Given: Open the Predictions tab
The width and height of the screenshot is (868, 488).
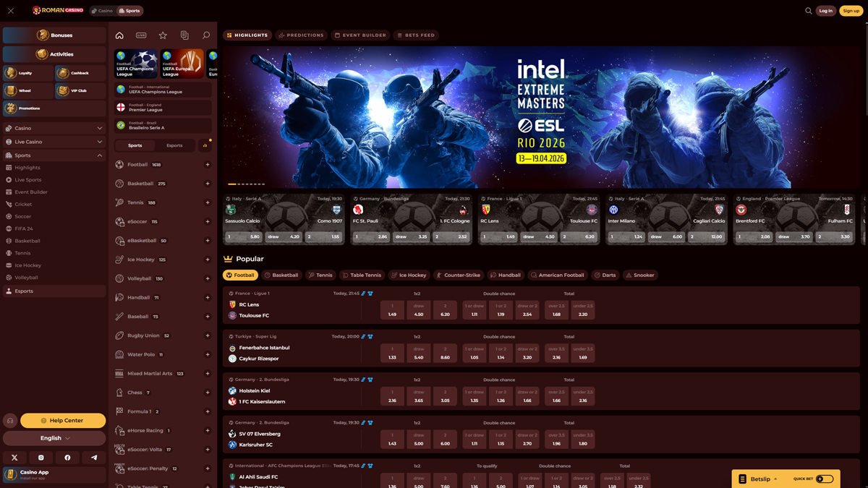Looking at the screenshot, I should [302, 35].
